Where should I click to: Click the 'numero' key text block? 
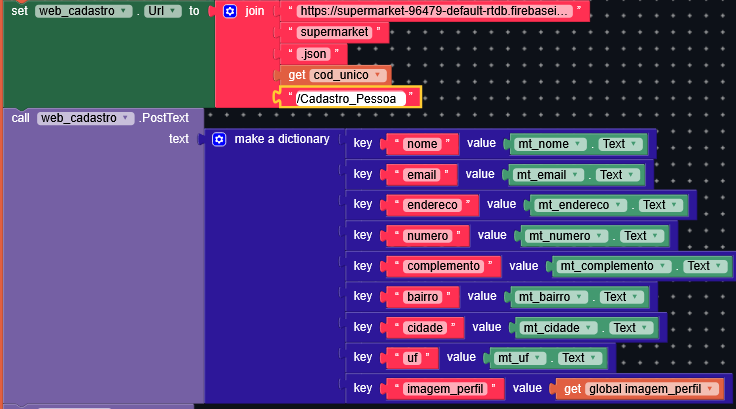[426, 236]
